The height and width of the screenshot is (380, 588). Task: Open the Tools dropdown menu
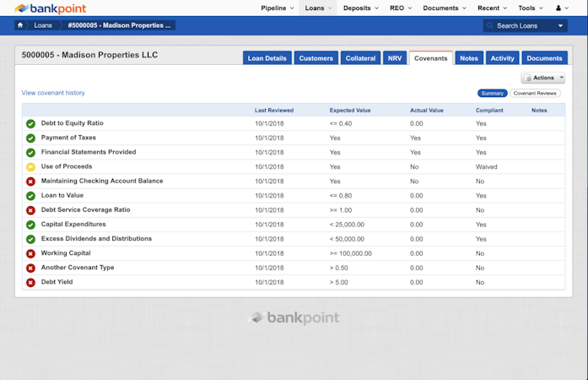(x=531, y=8)
